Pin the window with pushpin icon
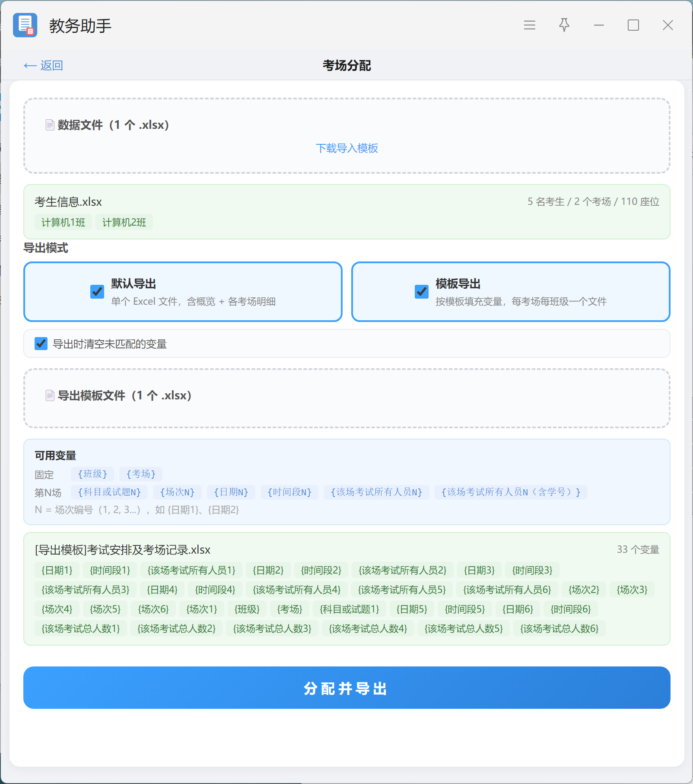 tap(564, 25)
